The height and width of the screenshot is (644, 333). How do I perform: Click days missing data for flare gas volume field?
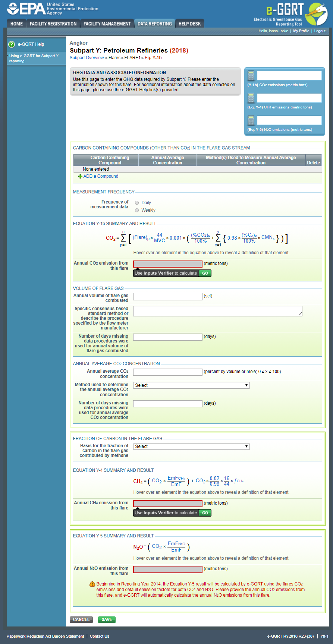click(168, 337)
